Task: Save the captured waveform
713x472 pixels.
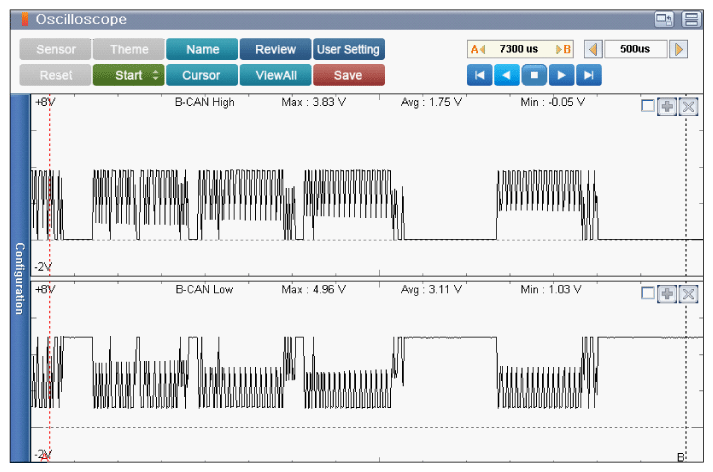Action: click(348, 75)
